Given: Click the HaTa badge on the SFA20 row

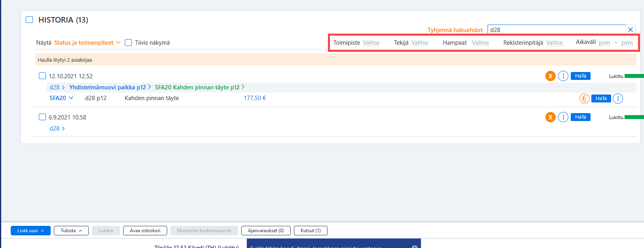Looking at the screenshot, I should (x=601, y=98).
